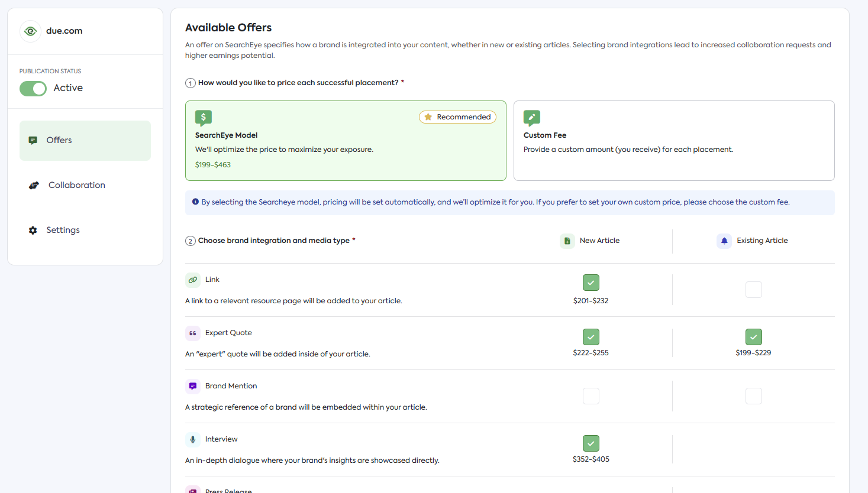Click the Available Offers heading
868x493 pixels.
coord(228,28)
